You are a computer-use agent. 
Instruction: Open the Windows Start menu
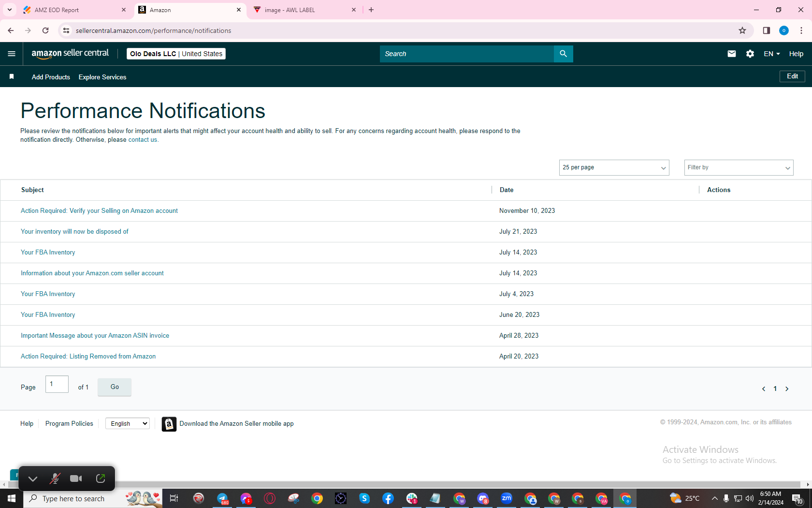click(12, 498)
